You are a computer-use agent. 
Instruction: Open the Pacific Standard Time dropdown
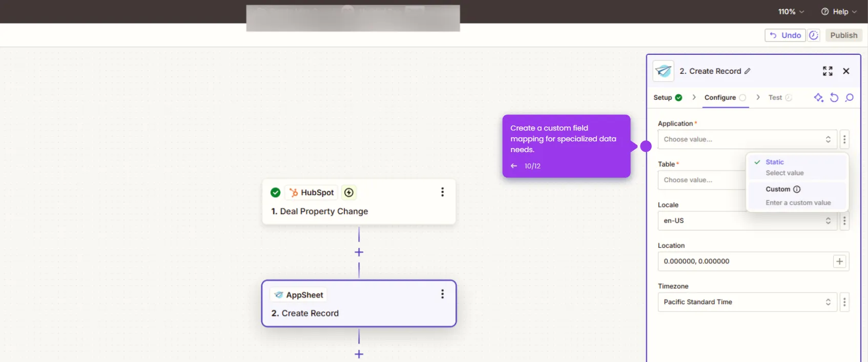coord(747,302)
